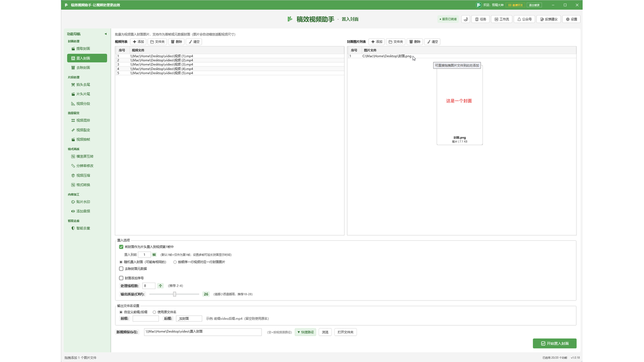Open the 智能去重 tool
Image resolution: width=644 pixels, height=362 pixels.
pos(87,228)
